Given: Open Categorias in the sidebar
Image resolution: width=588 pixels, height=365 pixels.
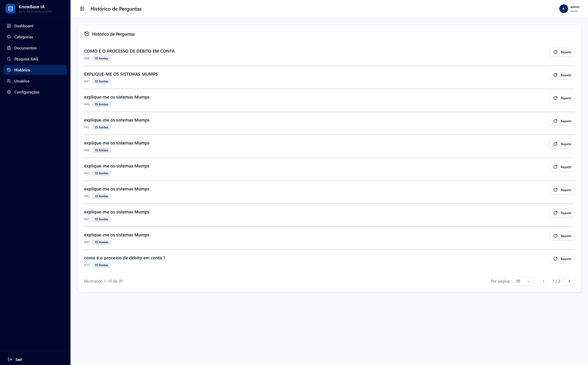Looking at the screenshot, I should (35, 37).
